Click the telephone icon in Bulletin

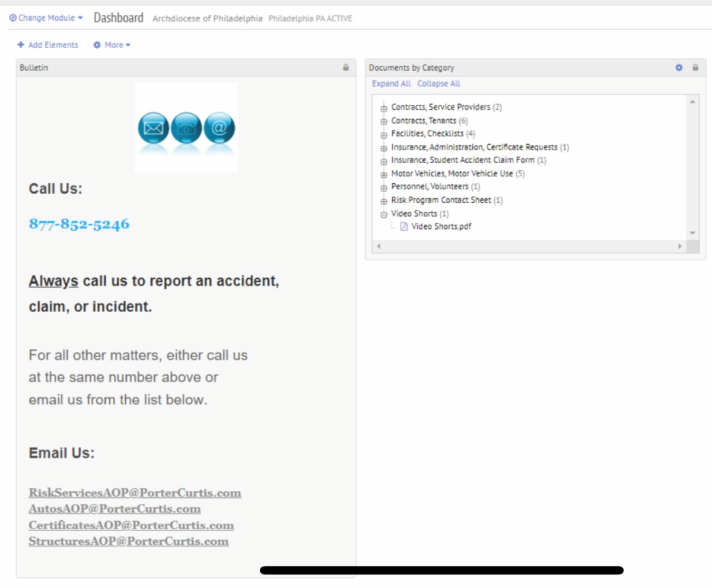click(186, 128)
